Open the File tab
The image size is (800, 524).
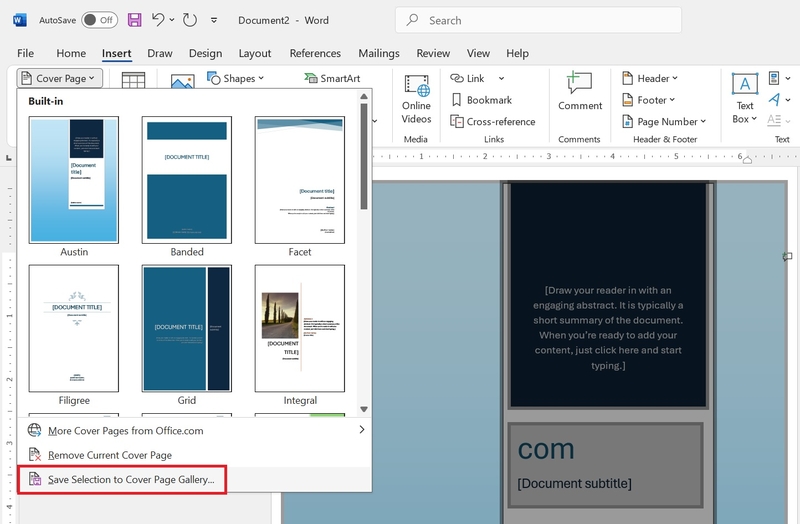25,53
